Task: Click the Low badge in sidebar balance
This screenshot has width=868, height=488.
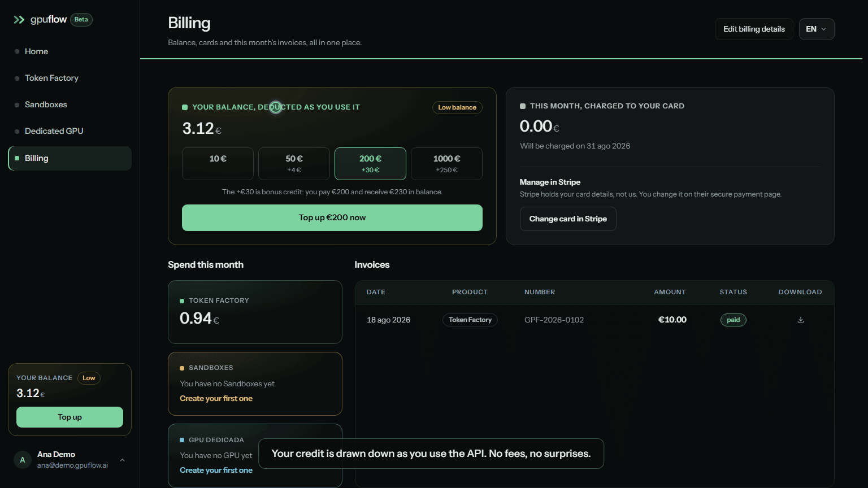Action: (89, 378)
